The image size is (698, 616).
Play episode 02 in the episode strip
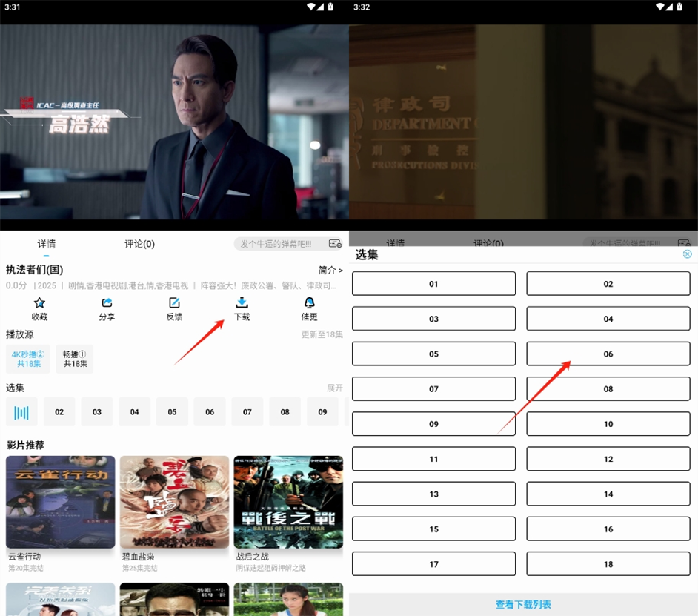(x=59, y=412)
